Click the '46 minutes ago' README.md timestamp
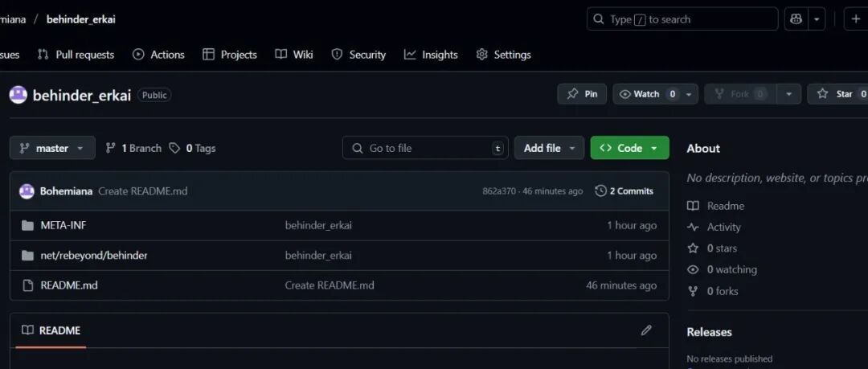Screen dimensions: 868x369 tap(621, 285)
